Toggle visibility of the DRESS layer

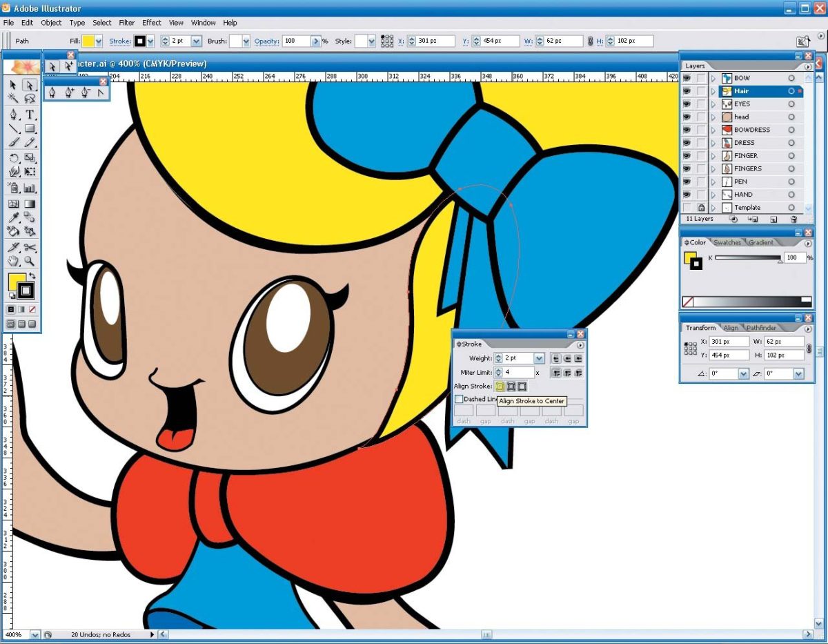click(x=687, y=143)
